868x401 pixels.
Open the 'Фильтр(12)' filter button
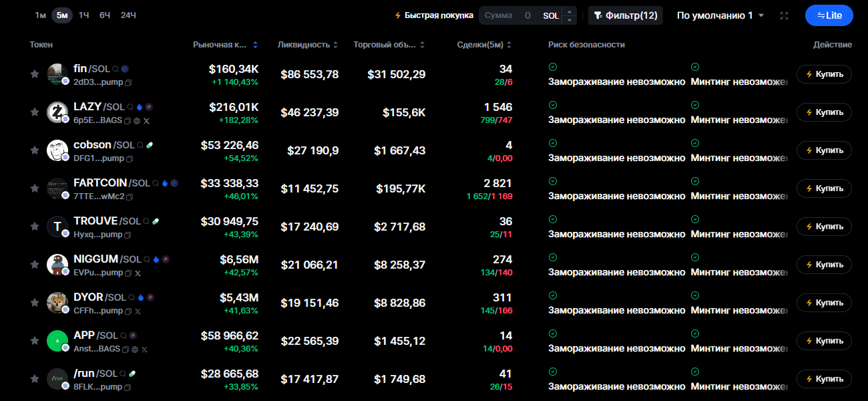coord(626,15)
